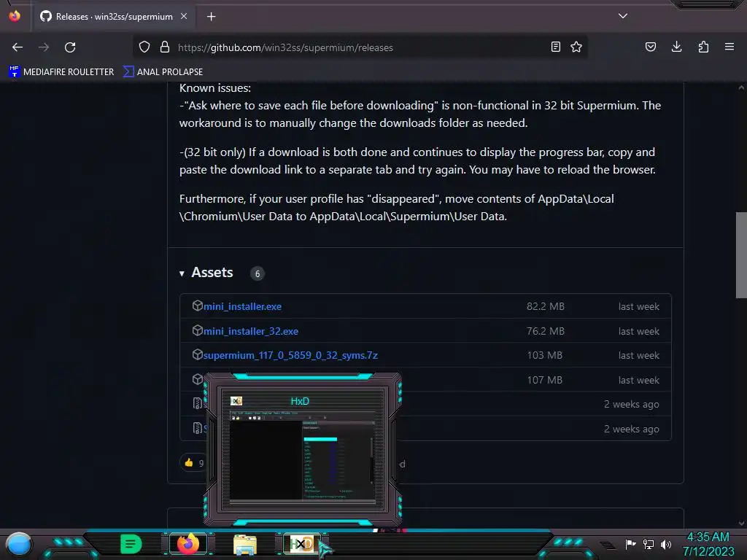The height and width of the screenshot is (560, 747).
Task: Open the MEDIAFIRE ROULETTER bookmark
Action: [x=61, y=72]
